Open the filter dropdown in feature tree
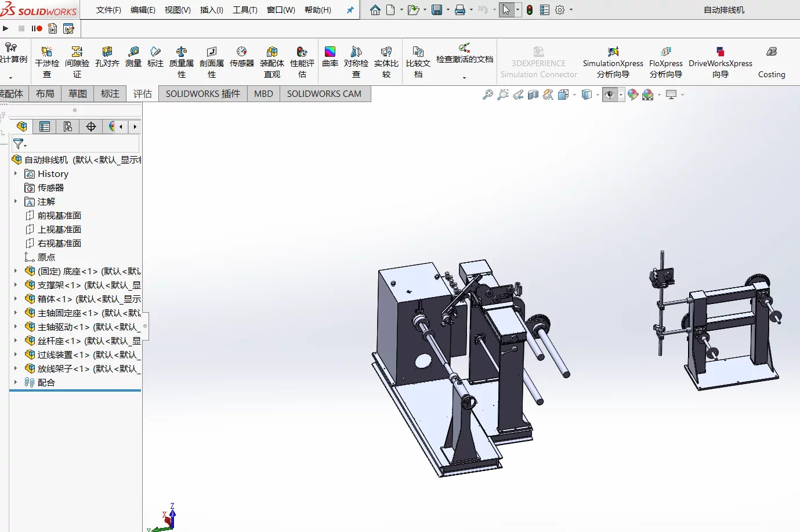 (x=20, y=144)
